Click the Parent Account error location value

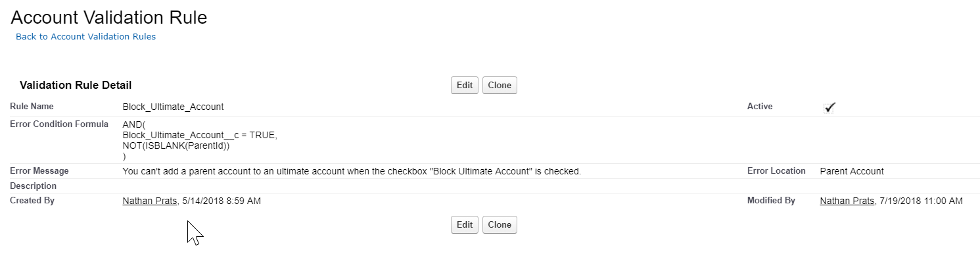[852, 171]
